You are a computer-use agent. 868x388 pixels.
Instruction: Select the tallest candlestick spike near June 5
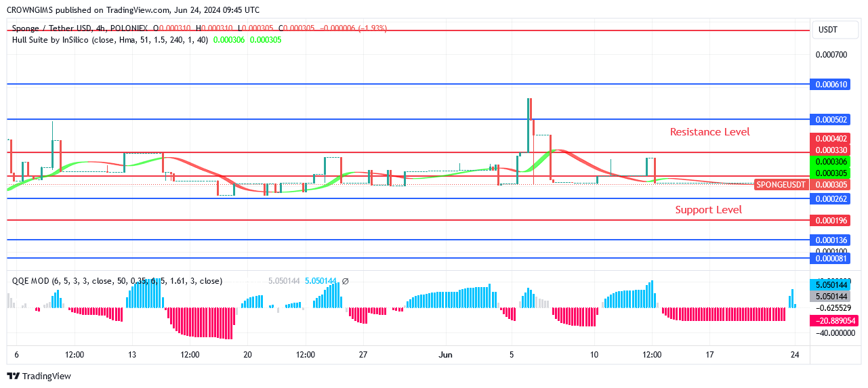pyautogui.click(x=529, y=125)
